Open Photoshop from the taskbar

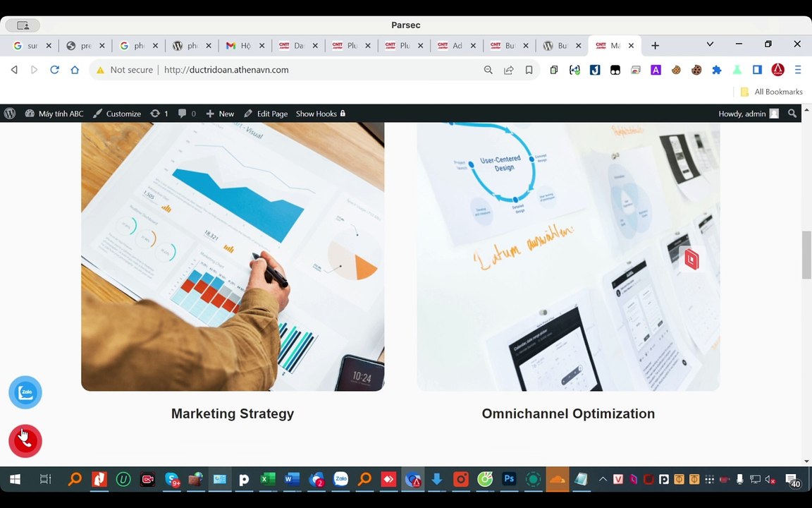pos(508,480)
